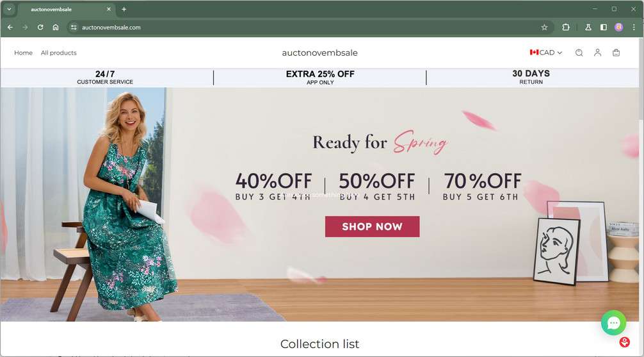Open the site search icon

point(579,53)
